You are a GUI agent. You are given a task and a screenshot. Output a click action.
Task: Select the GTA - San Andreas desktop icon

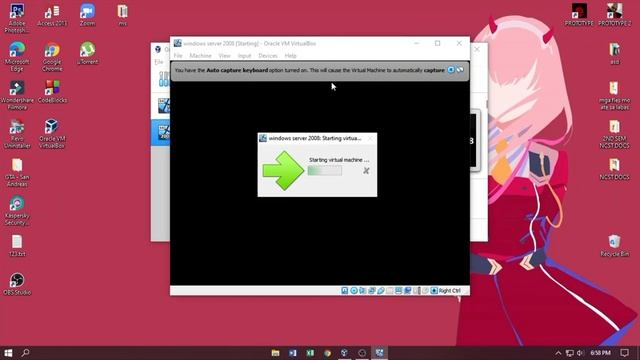[x=17, y=172]
